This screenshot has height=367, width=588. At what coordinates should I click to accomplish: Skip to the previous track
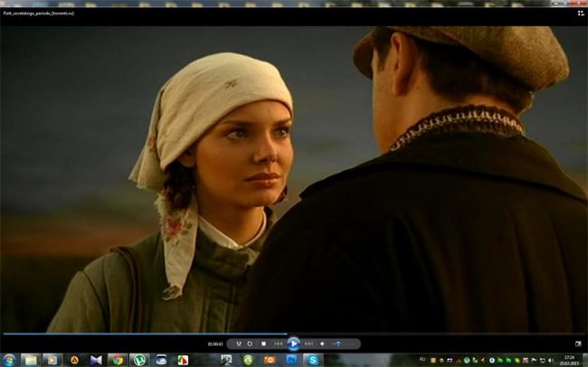point(278,343)
